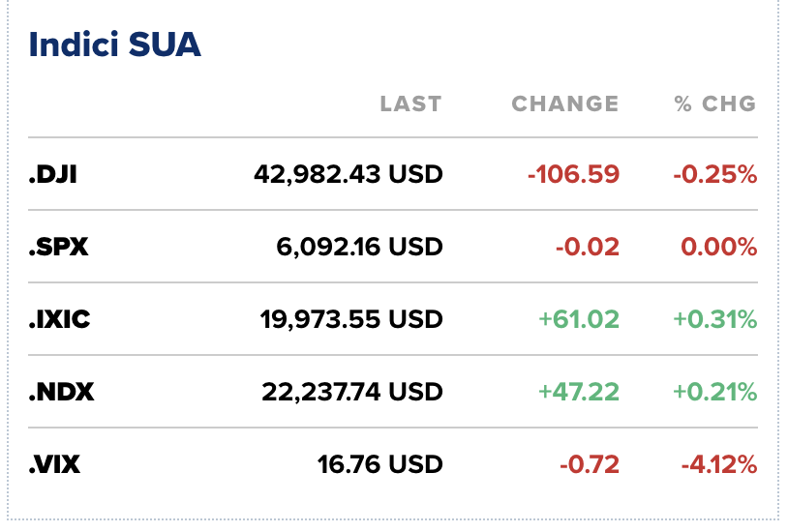Image resolution: width=788 pixels, height=532 pixels.
Task: Click the 16.76 USD last value
Action: (380, 464)
